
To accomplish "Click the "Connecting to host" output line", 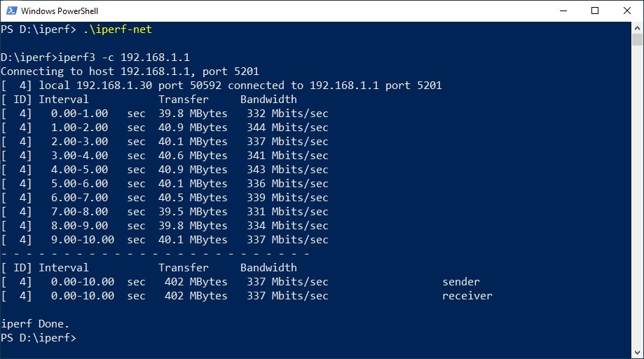I will [130, 72].
